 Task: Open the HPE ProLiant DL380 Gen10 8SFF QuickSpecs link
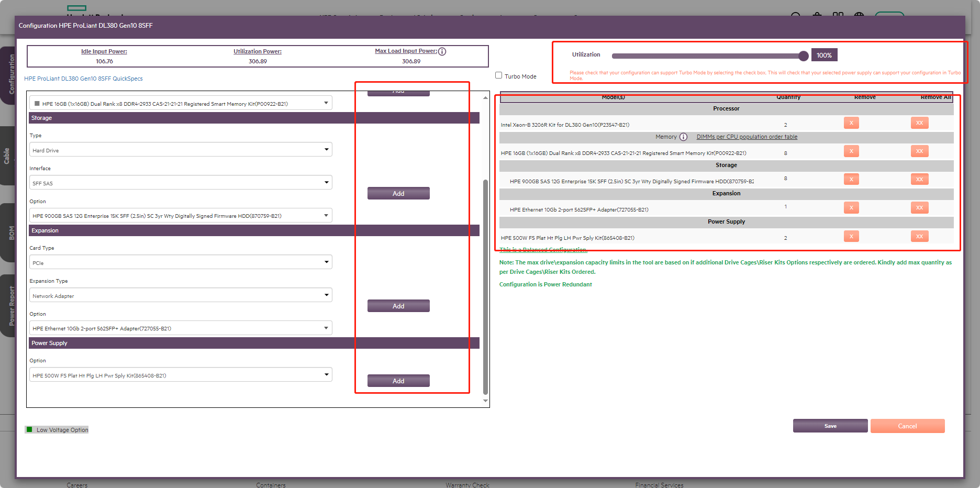(83, 79)
